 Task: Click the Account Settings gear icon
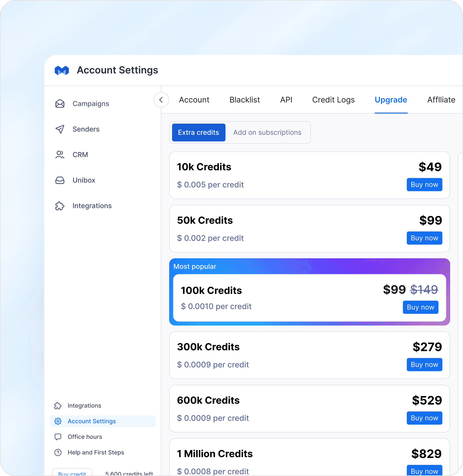click(x=58, y=421)
